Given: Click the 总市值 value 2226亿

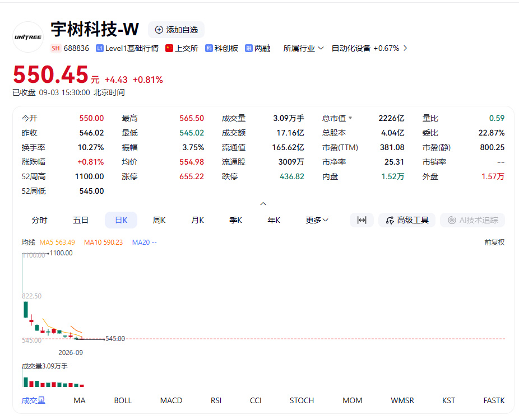Looking at the screenshot, I should pyautogui.click(x=392, y=118).
